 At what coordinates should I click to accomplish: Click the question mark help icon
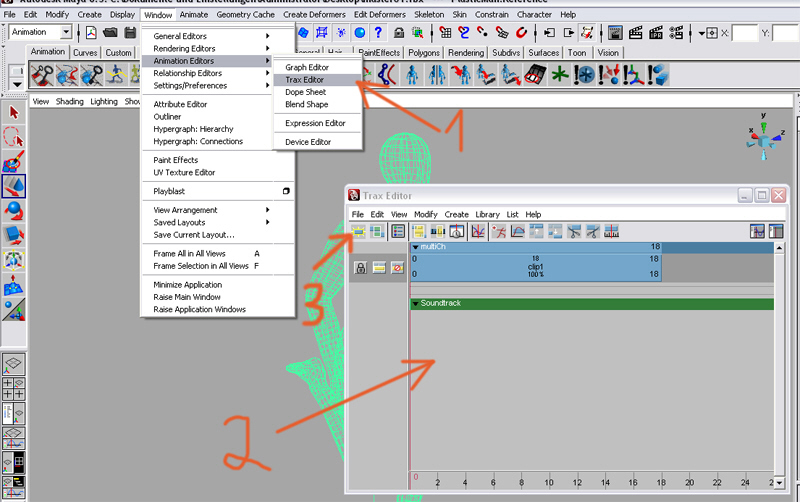click(x=378, y=33)
